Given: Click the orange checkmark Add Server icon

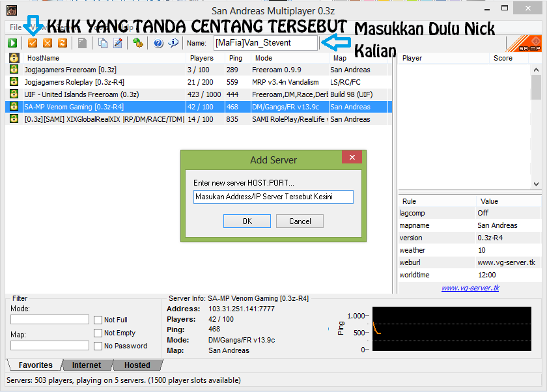Looking at the screenshot, I should pyautogui.click(x=33, y=43).
